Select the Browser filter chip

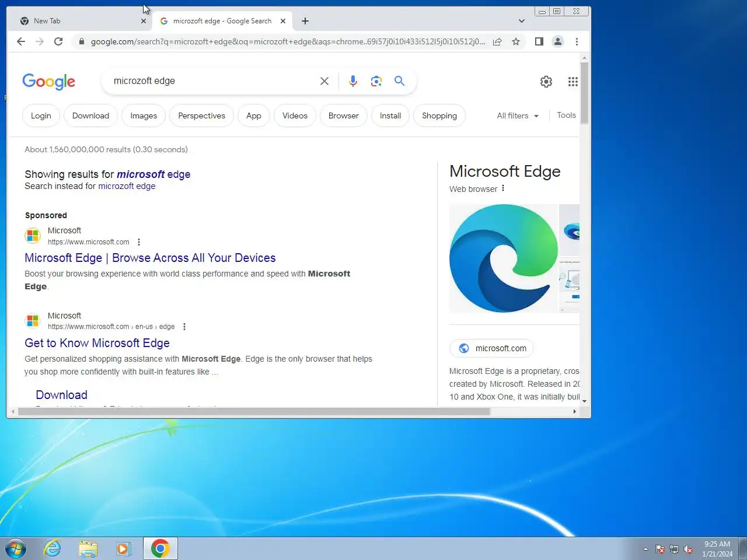tap(344, 116)
